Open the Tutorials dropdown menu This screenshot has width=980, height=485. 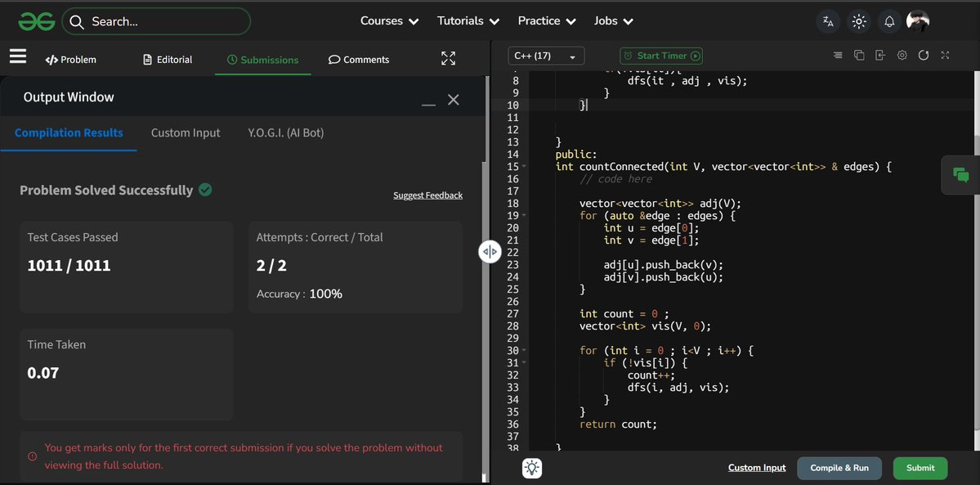(468, 21)
